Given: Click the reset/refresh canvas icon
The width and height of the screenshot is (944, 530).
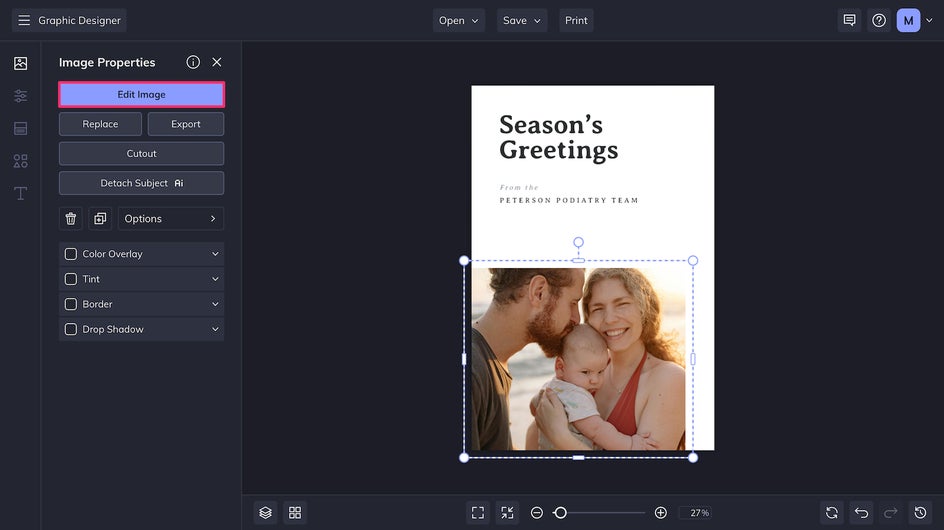Looking at the screenshot, I should pyautogui.click(x=832, y=513).
